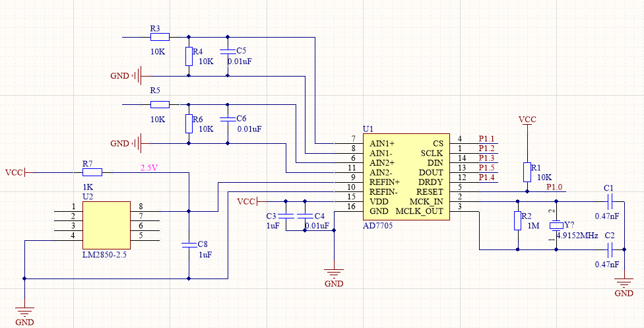Select the P1.4 net label
The image size is (644, 328).
point(486,178)
